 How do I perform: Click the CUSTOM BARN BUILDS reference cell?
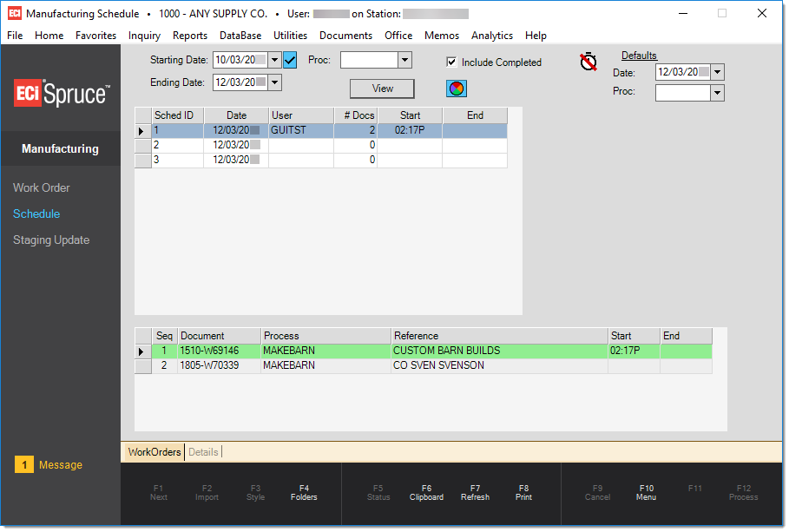point(499,351)
